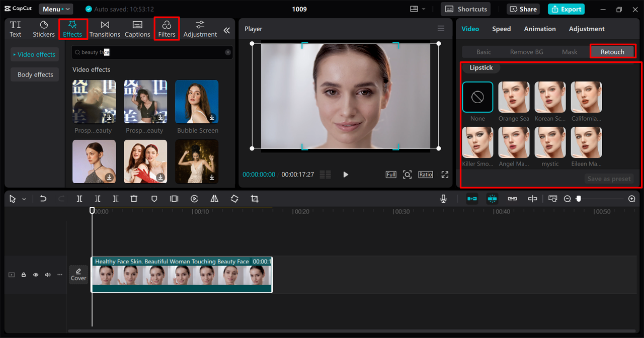This screenshot has height=338, width=644.
Task: Click the Cover button on timeline
Action: 78,275
